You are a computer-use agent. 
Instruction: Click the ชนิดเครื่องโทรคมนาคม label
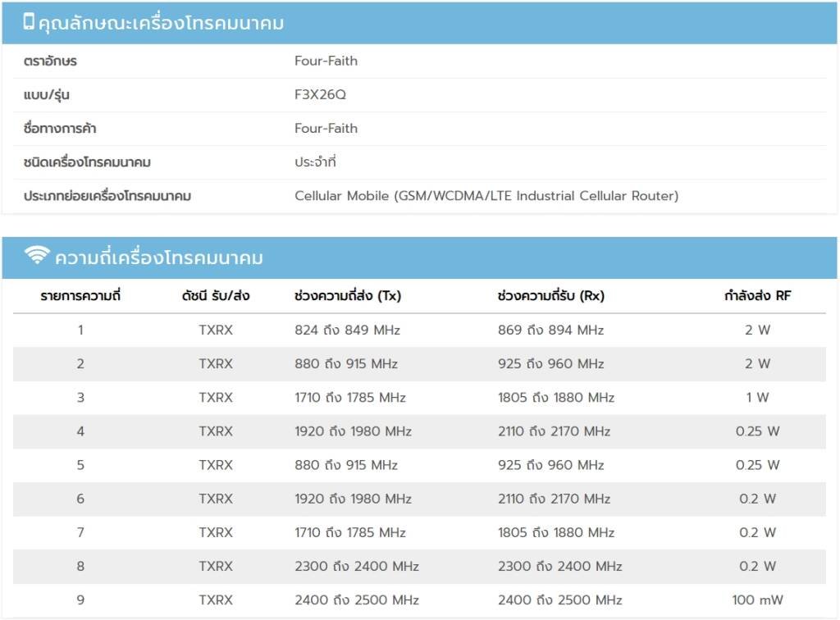(87, 162)
